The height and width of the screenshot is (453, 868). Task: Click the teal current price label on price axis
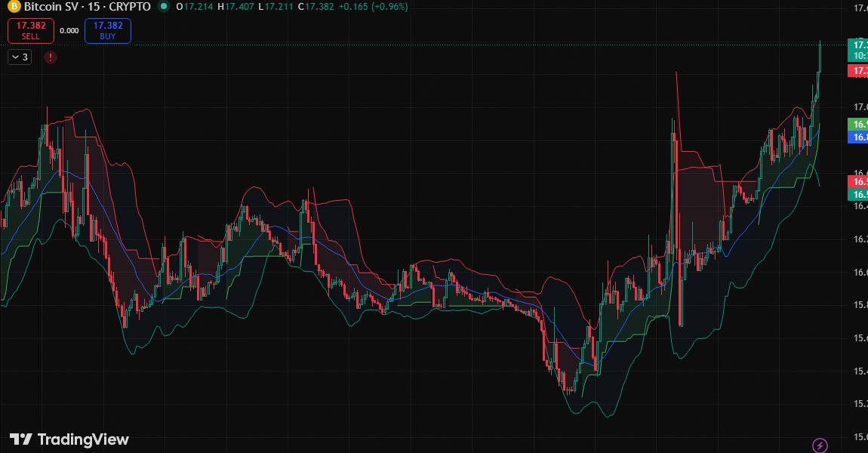click(x=858, y=50)
